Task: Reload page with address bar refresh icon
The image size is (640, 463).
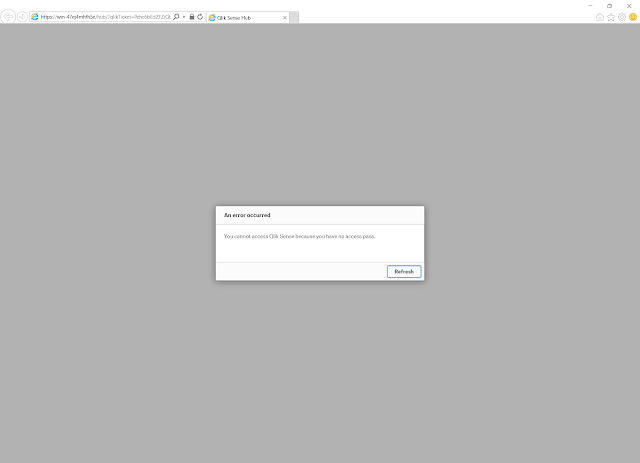Action: point(200,17)
